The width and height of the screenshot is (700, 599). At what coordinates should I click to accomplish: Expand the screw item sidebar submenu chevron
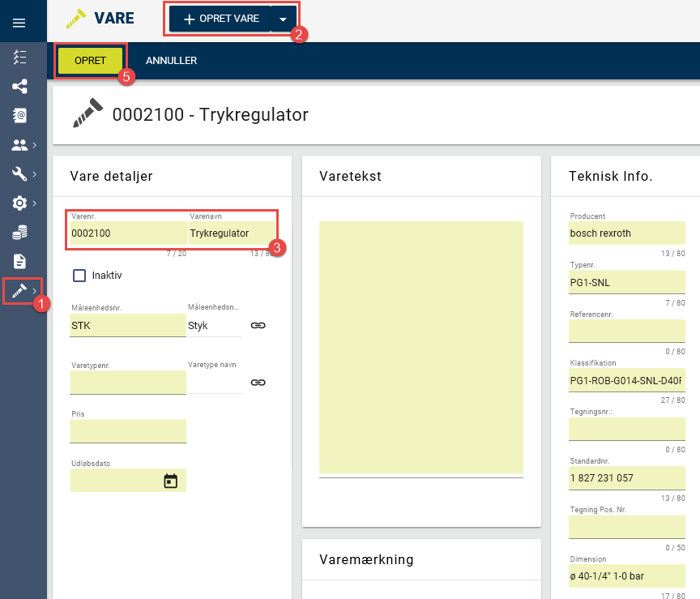(x=34, y=291)
